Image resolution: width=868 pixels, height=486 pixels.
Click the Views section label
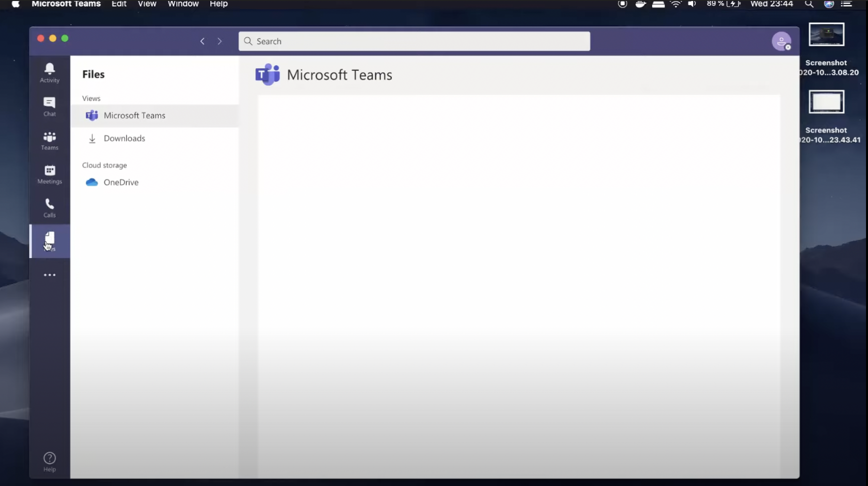pyautogui.click(x=91, y=98)
